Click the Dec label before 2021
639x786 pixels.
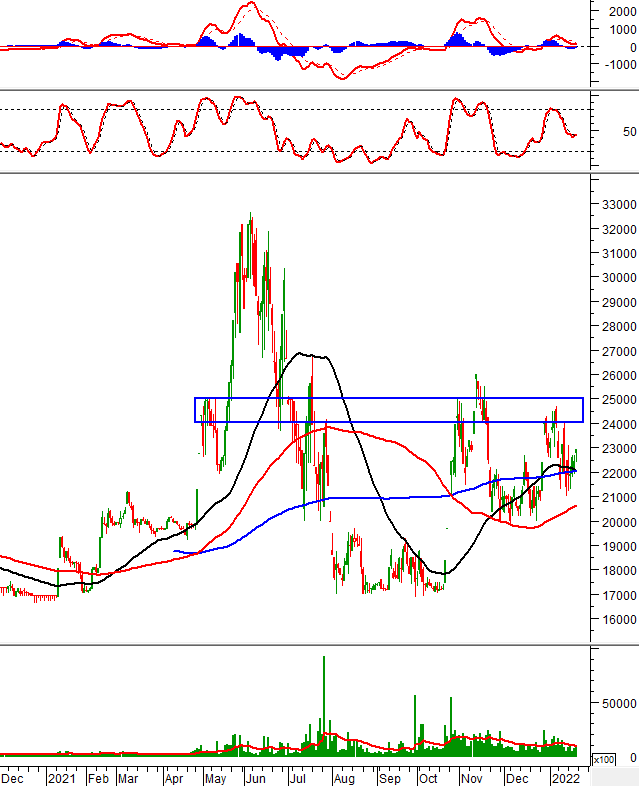(12, 778)
